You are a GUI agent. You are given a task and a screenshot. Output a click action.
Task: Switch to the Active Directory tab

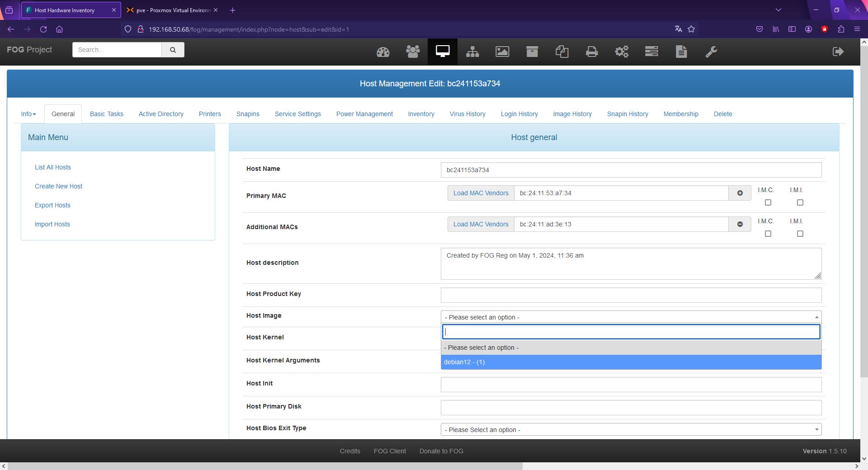pos(161,114)
